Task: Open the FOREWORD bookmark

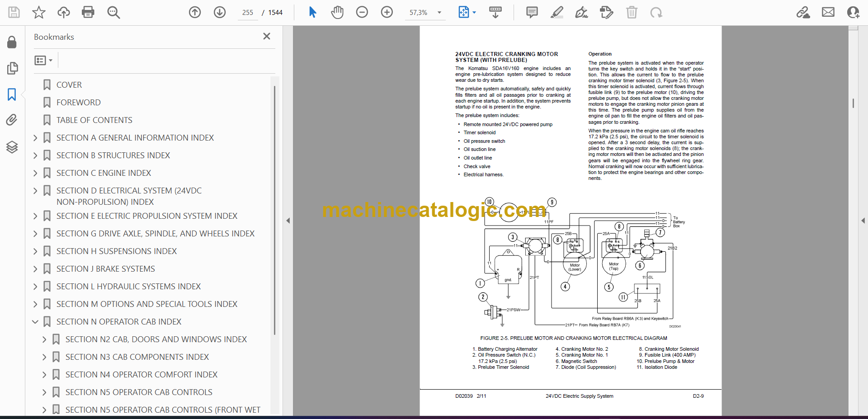Action: click(x=78, y=103)
